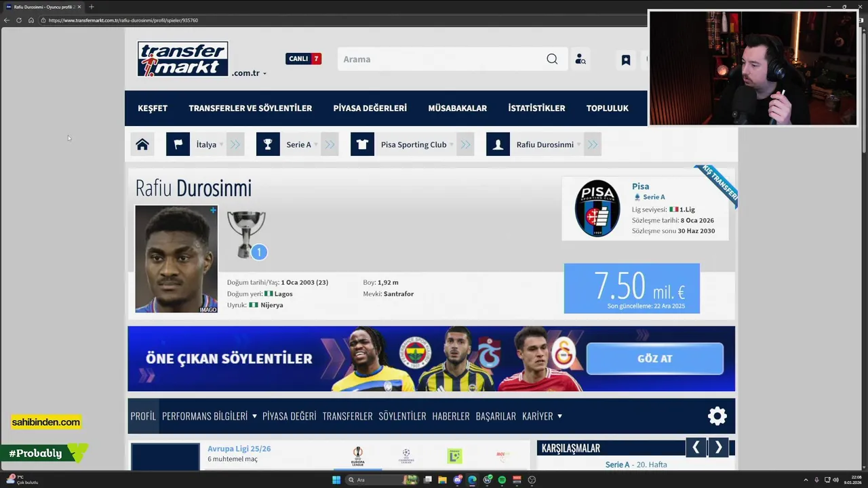The width and height of the screenshot is (868, 488).
Task: Open the Topluluk menu
Action: (608, 108)
